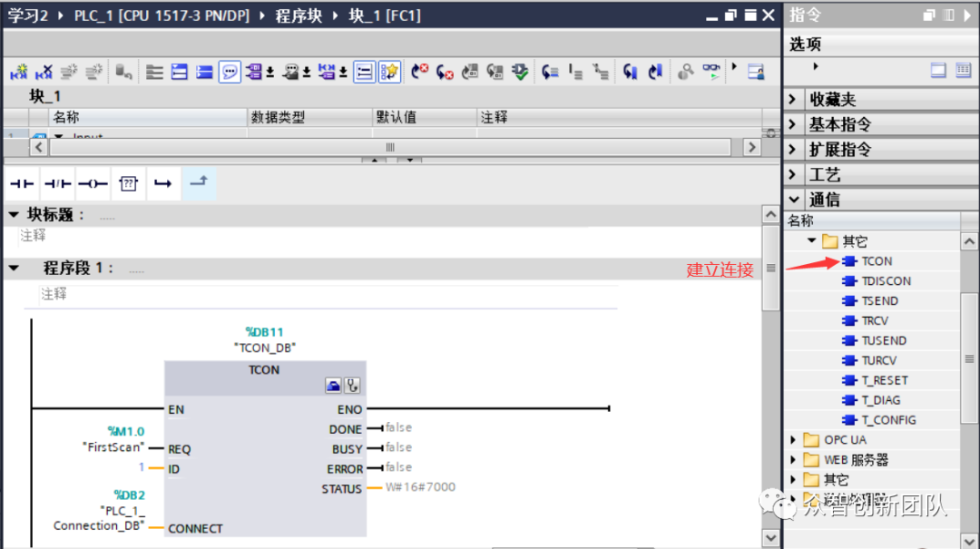Click the open branch favorites icon
Image resolution: width=980 pixels, height=549 pixels.
pos(163,183)
